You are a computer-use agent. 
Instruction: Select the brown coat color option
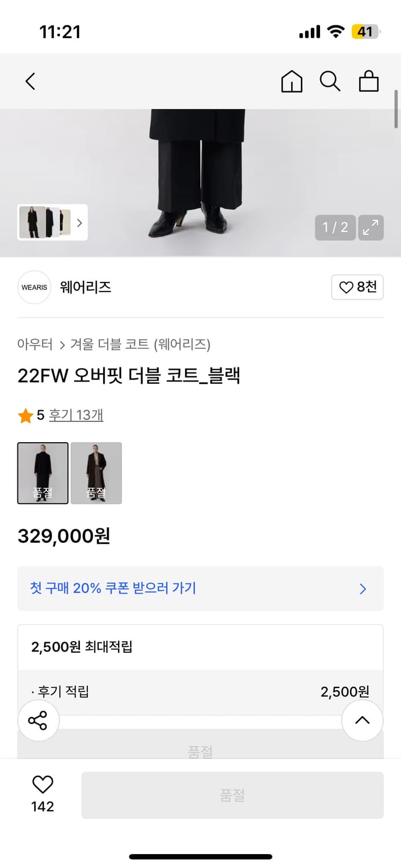pyautogui.click(x=96, y=473)
